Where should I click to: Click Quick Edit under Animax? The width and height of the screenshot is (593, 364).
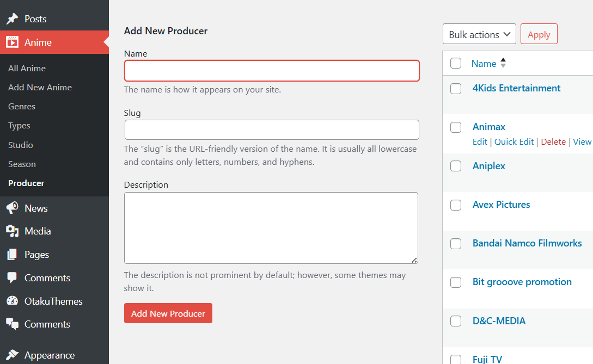513,142
